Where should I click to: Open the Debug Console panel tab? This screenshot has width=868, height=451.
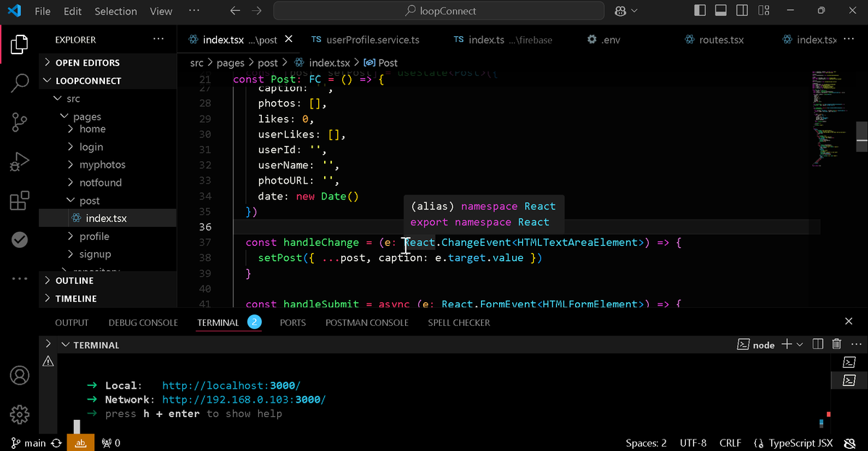[143, 322]
